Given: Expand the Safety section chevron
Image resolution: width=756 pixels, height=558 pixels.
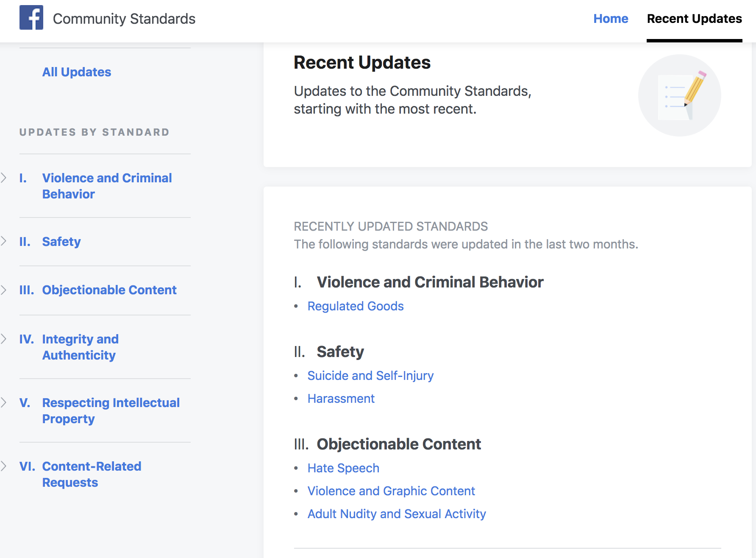Looking at the screenshot, I should pyautogui.click(x=4, y=241).
